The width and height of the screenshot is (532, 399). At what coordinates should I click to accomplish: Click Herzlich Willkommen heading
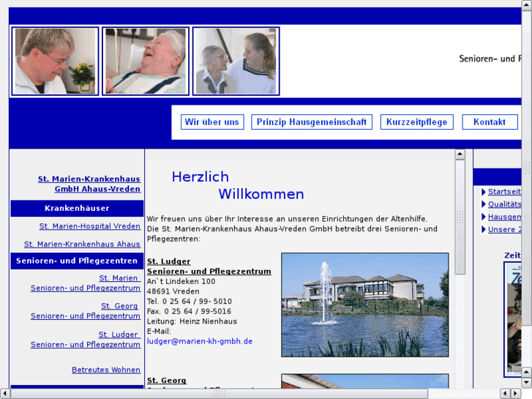pyautogui.click(x=238, y=185)
